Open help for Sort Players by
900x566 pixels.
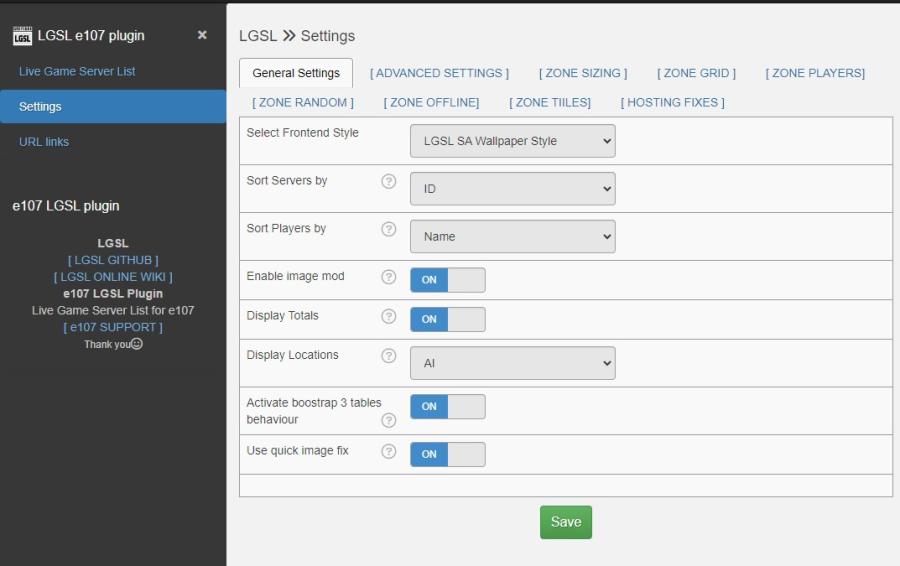click(x=389, y=229)
